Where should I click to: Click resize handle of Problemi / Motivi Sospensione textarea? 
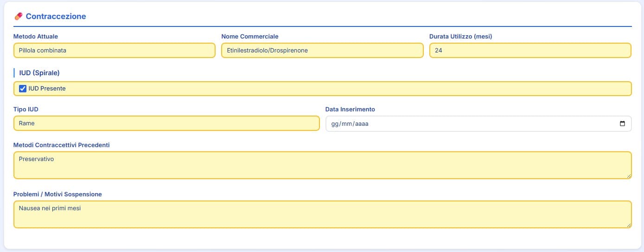coord(628,225)
